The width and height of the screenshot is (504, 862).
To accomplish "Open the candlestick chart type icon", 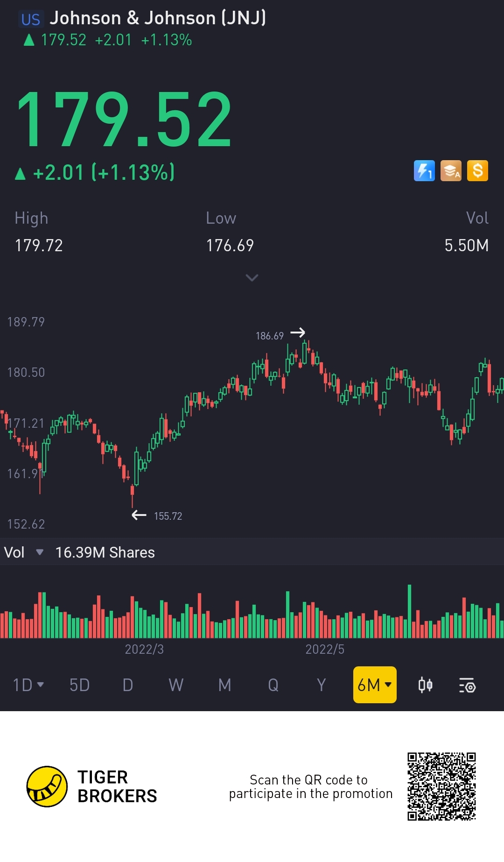I will (425, 685).
